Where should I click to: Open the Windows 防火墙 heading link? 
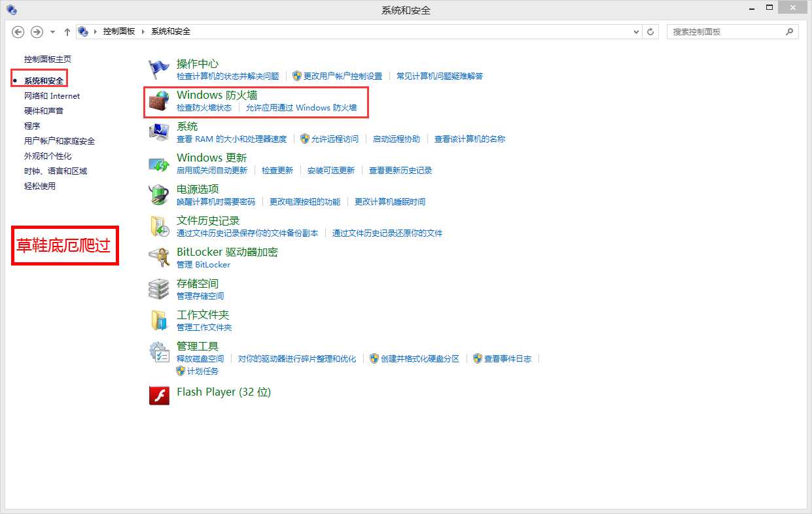coord(217,95)
